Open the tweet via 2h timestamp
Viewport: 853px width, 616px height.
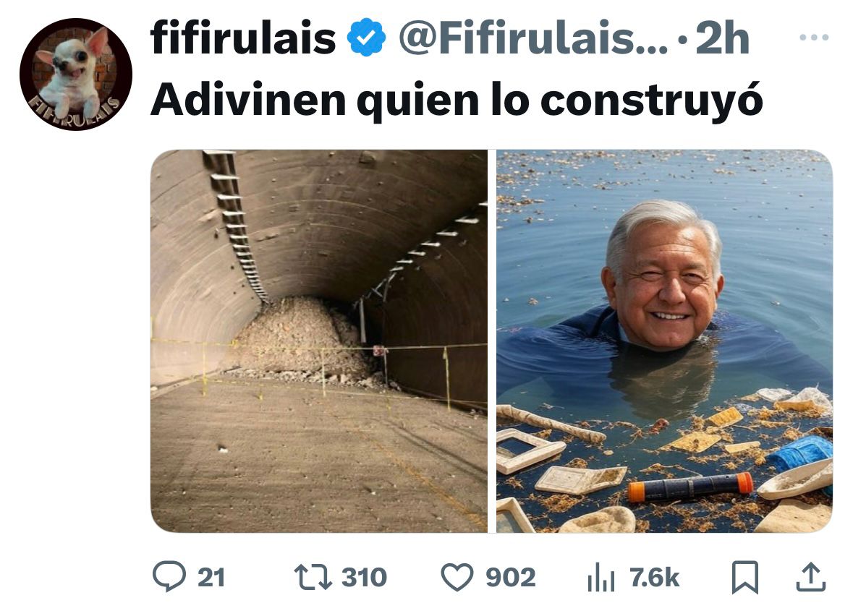click(723, 38)
